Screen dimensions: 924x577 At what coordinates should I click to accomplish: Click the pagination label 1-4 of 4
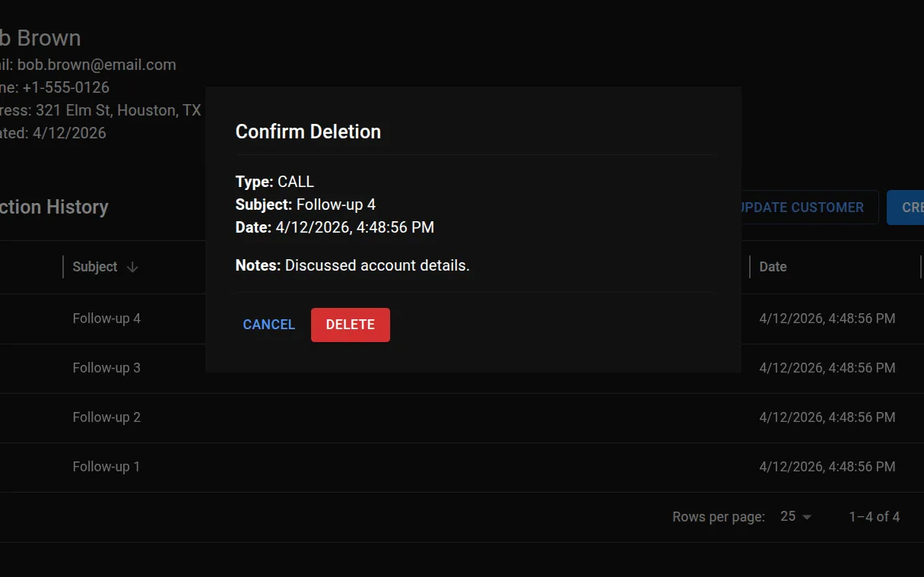click(873, 516)
